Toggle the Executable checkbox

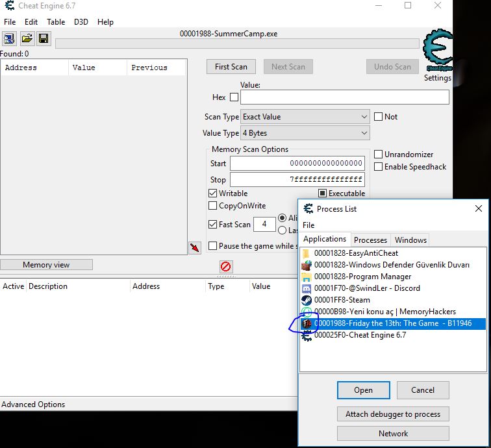322,193
